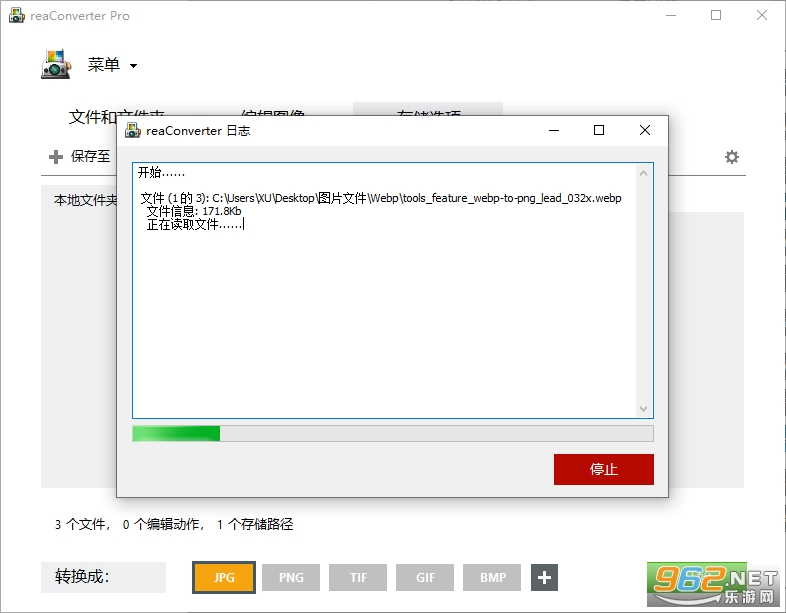Select TIF output format
The height and width of the screenshot is (613, 786).
(x=358, y=577)
